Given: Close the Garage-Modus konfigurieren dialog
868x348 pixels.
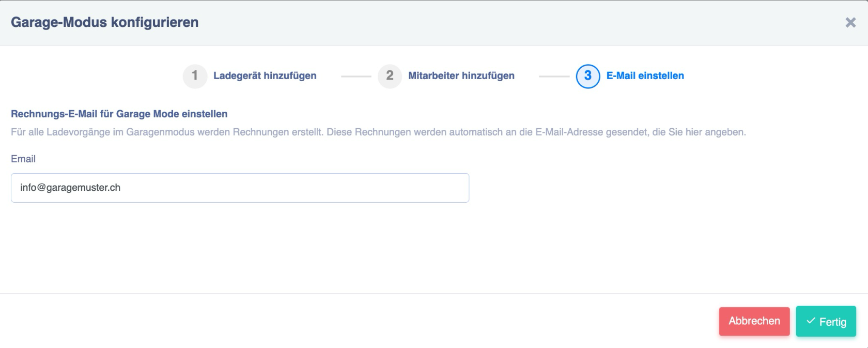Looking at the screenshot, I should 850,22.
